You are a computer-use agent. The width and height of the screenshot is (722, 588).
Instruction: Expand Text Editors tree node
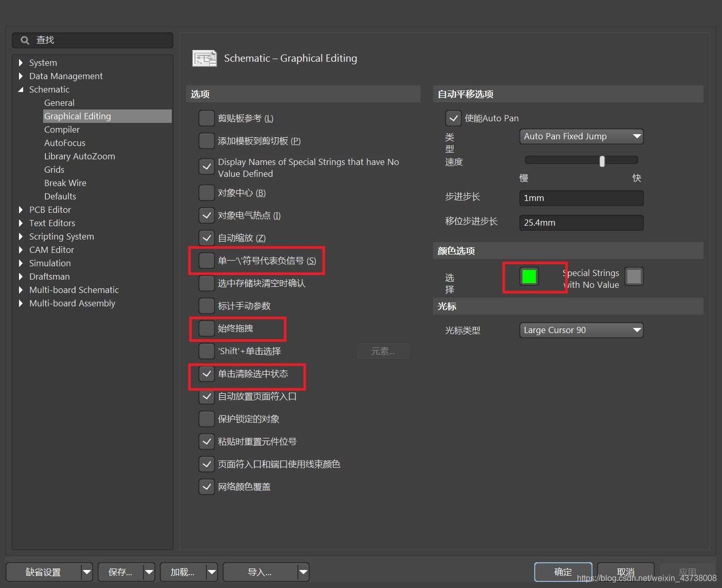tap(21, 223)
